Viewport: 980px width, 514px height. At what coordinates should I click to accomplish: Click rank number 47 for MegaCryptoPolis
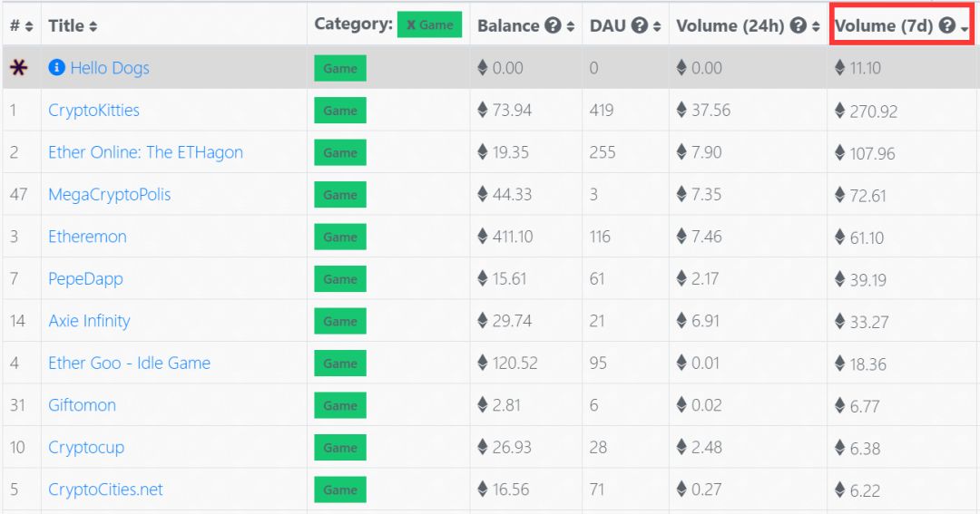tap(19, 194)
